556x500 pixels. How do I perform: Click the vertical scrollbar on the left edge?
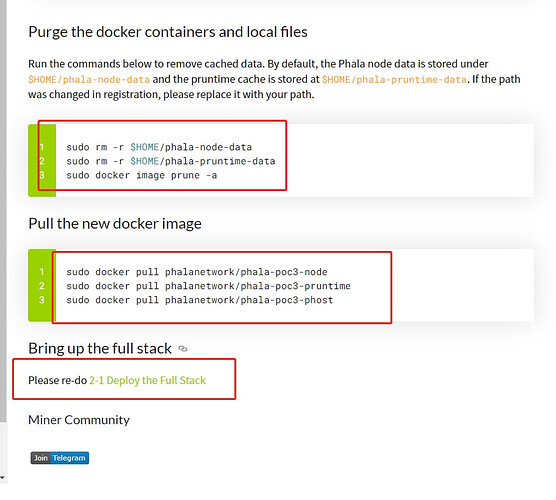(3, 211)
